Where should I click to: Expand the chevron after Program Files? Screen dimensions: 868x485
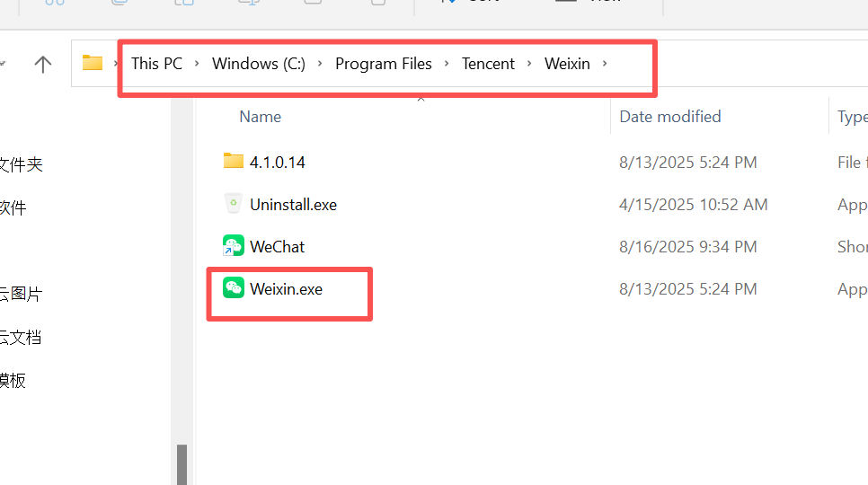447,64
